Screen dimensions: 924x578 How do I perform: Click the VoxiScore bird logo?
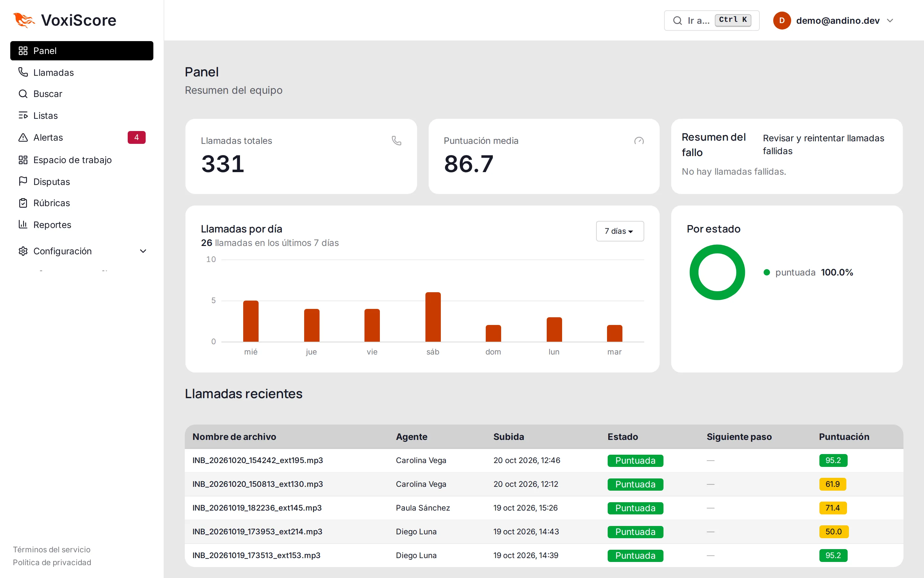[x=24, y=20]
